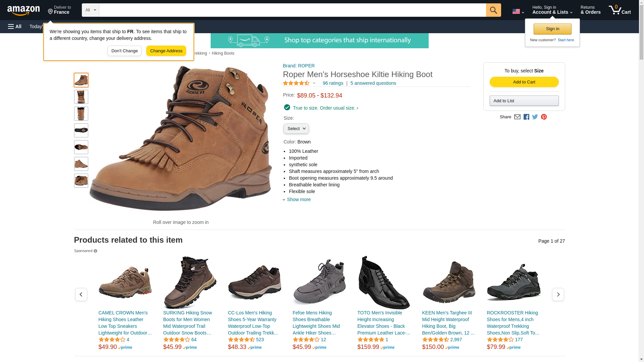Screen dimensions: 644x362
Task: Share product on Pinterest icon
Action: [x=544, y=117]
